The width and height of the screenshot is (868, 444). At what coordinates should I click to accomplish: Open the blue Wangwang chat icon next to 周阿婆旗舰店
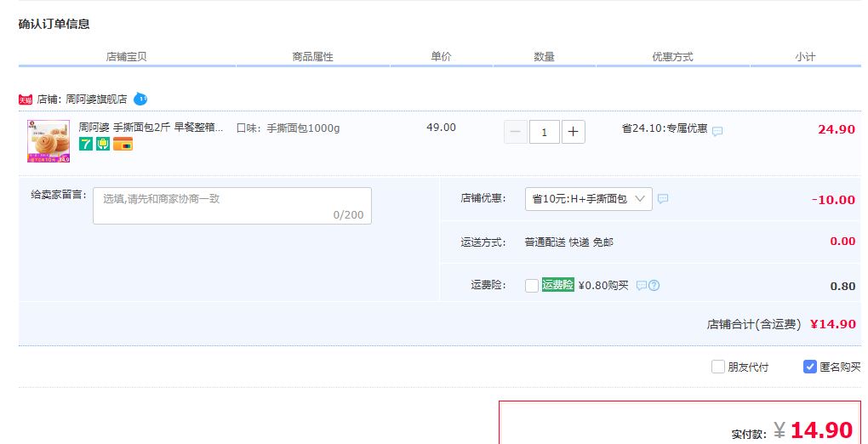tap(140, 100)
